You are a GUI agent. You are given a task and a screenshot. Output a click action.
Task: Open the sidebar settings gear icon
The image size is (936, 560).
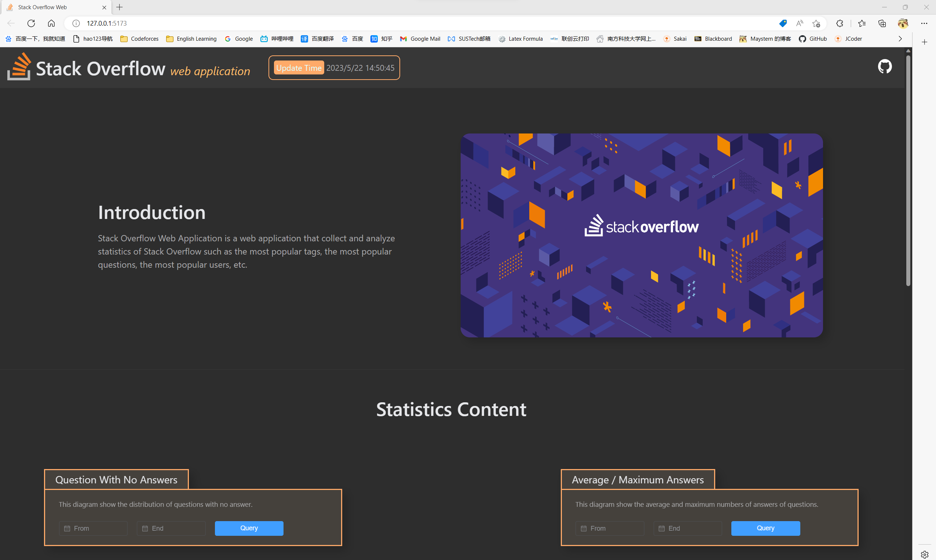(924, 554)
